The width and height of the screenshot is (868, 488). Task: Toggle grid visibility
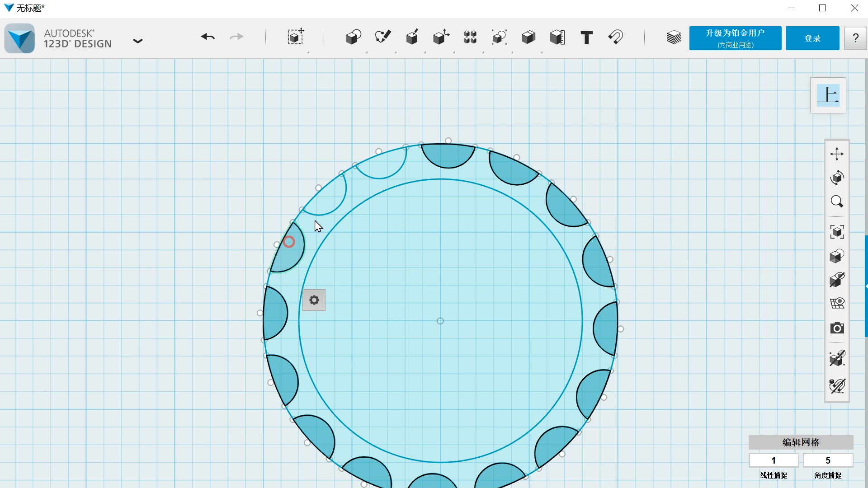click(837, 304)
